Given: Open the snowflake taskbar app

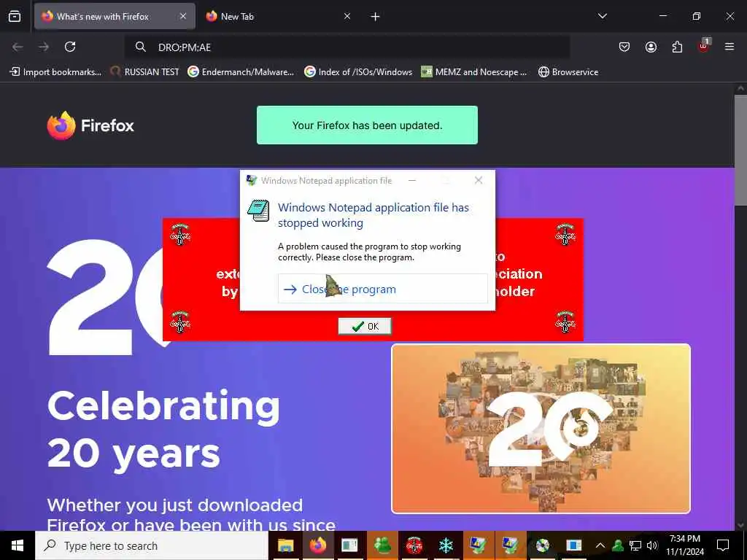Looking at the screenshot, I should 446,545.
